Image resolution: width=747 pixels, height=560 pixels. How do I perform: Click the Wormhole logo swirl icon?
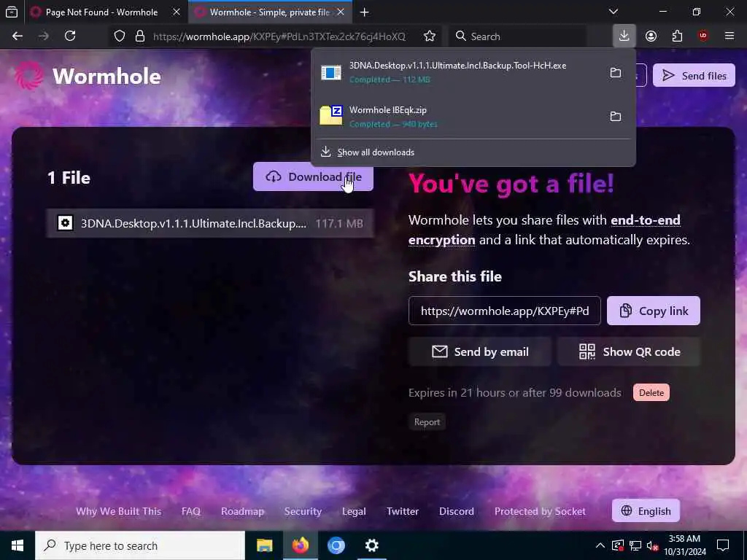29,76
